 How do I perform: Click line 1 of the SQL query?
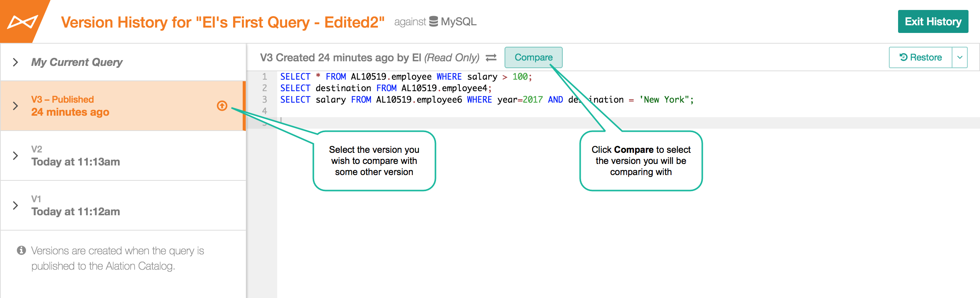click(x=406, y=77)
